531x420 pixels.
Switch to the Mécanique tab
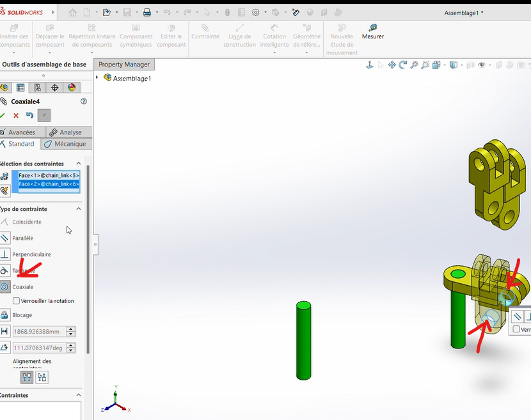pyautogui.click(x=67, y=144)
